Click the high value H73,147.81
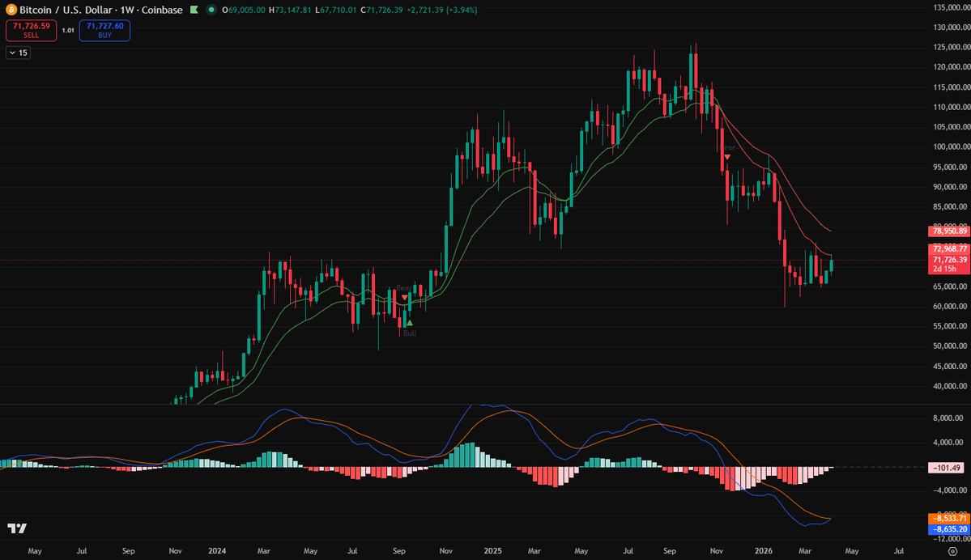The image size is (971, 560). (x=290, y=10)
